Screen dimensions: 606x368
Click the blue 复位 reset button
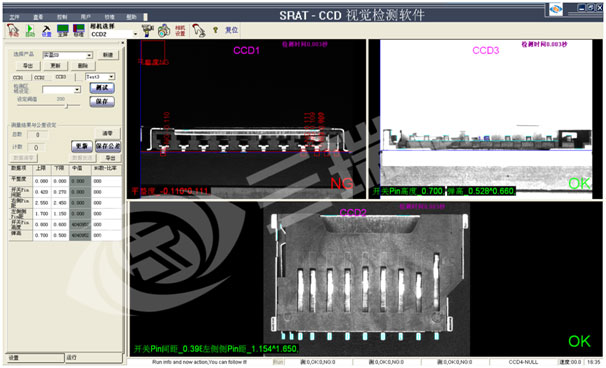pyautogui.click(x=231, y=30)
